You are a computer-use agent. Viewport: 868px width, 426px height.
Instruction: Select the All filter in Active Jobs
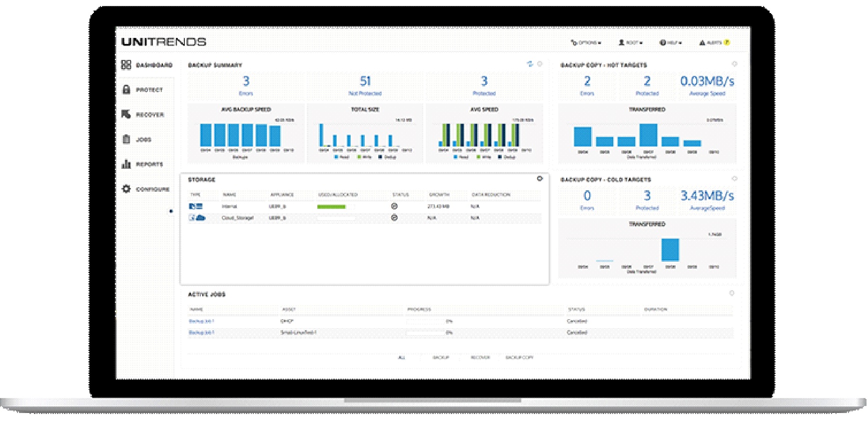coord(401,358)
